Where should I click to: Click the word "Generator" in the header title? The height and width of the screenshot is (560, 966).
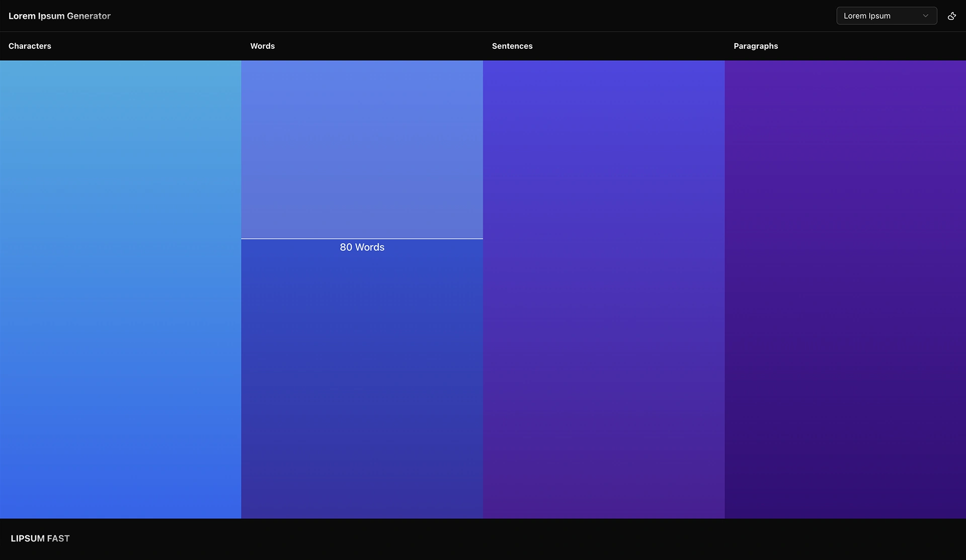coord(89,16)
